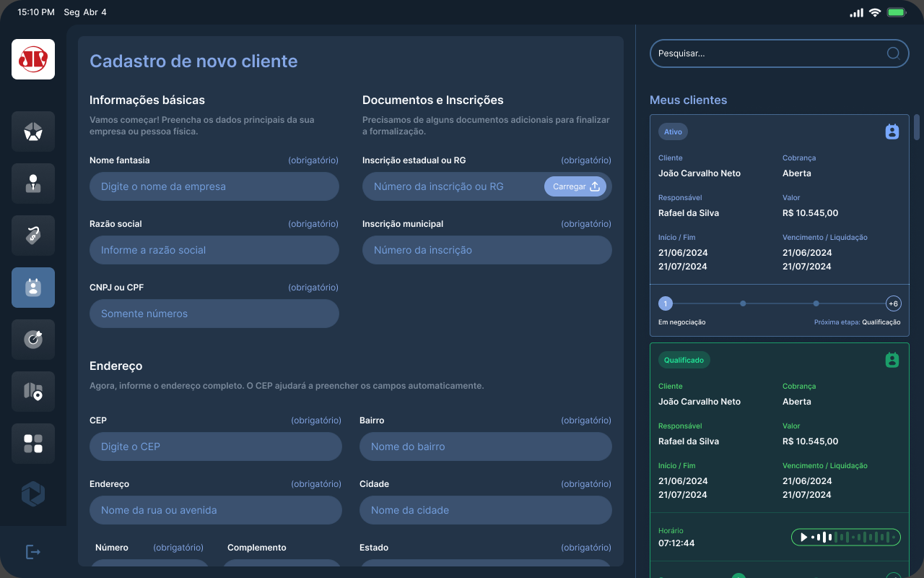The height and width of the screenshot is (578, 924).
Task: Click the green badge icon on Qualificado card
Action: [x=892, y=360]
